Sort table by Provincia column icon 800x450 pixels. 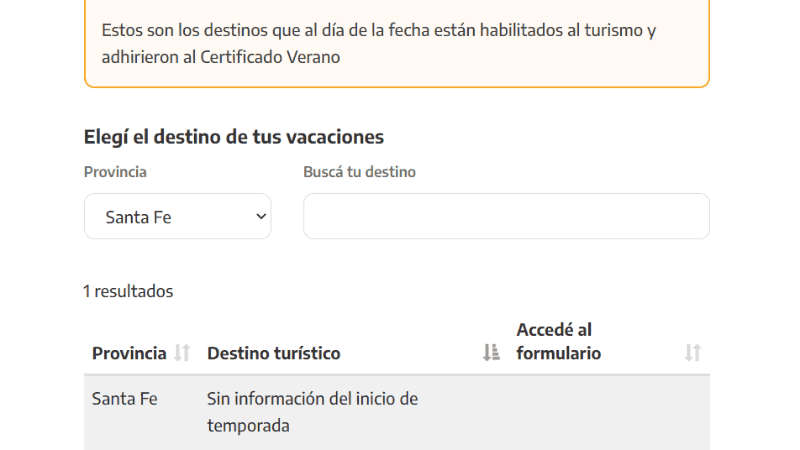(182, 353)
